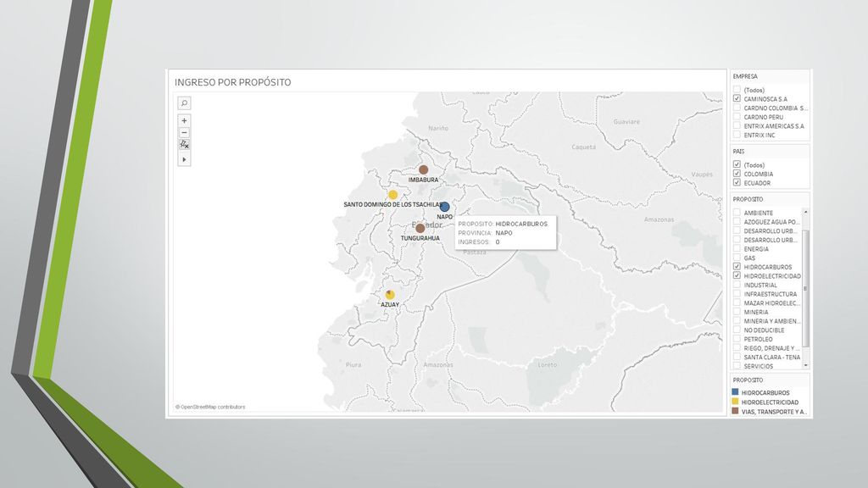Viewport: 868px width, 488px height.
Task: Click the PAIS filter header
Action: (x=738, y=151)
